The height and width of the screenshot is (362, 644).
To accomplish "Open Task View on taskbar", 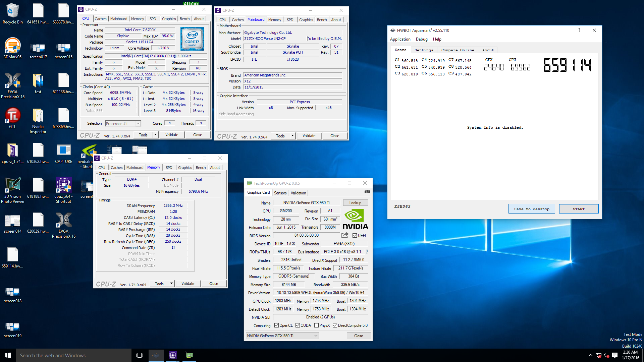I will point(140,355).
